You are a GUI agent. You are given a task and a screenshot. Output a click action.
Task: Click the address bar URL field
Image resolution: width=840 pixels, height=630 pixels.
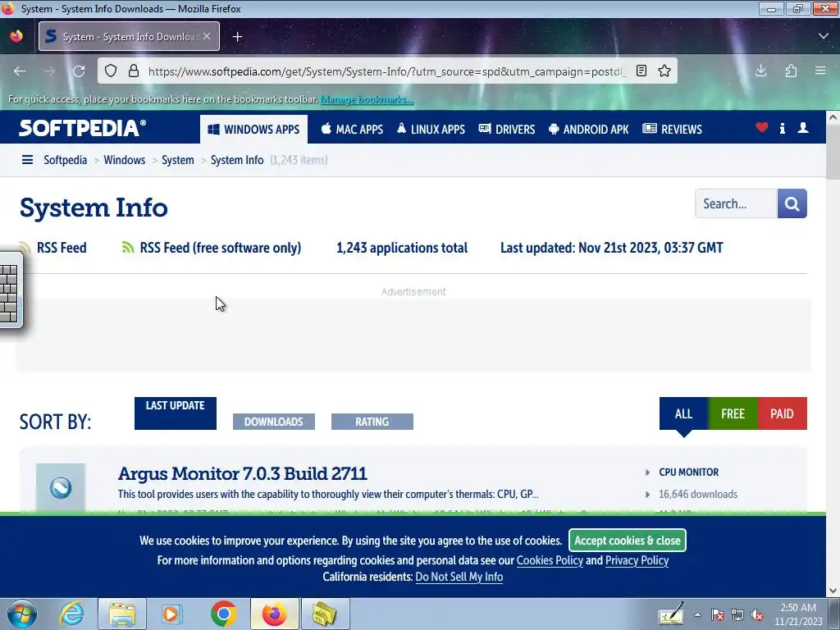(x=386, y=71)
